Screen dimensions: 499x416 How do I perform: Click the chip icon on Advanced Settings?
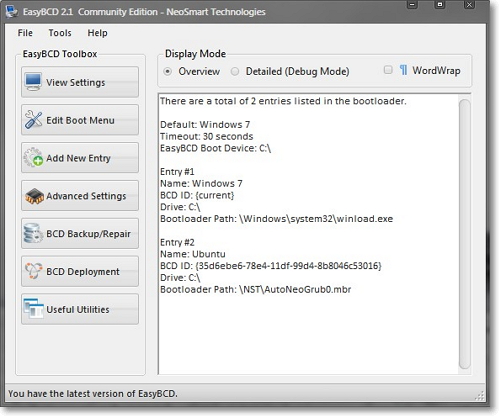tap(34, 196)
